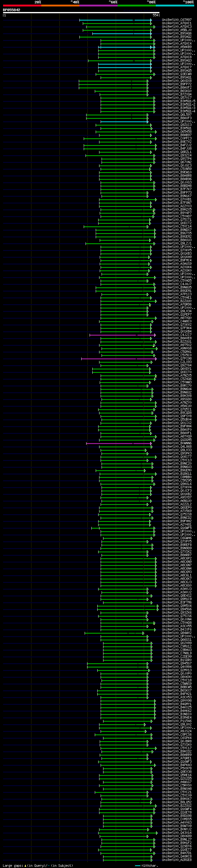Open hit UniRef100_C6TM97
This screenshot has width=197, height=868.
coord(177,20)
